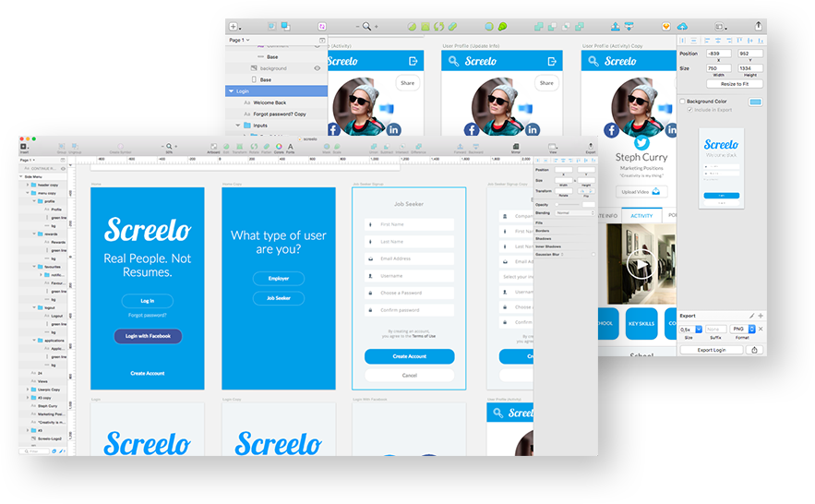
Task: Click the Ungroup icon in front toolbar
Action: coord(75,147)
